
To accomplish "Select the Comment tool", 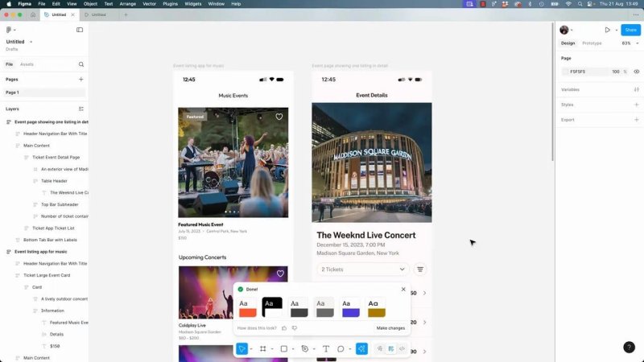I will click(x=341, y=349).
